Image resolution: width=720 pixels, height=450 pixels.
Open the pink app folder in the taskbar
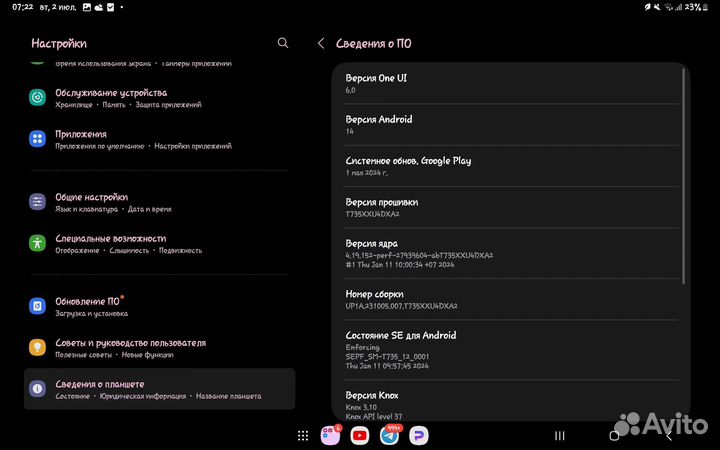(x=330, y=436)
